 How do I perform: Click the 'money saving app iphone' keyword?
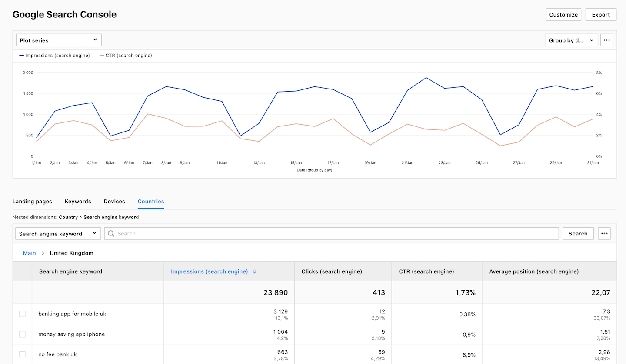[72, 334]
